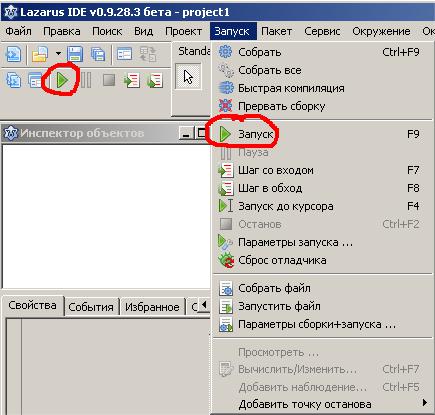Image resolution: width=435 pixels, height=415 pixels.
Task: Click Добавить наблюдение… menu entry
Action: 323,387
